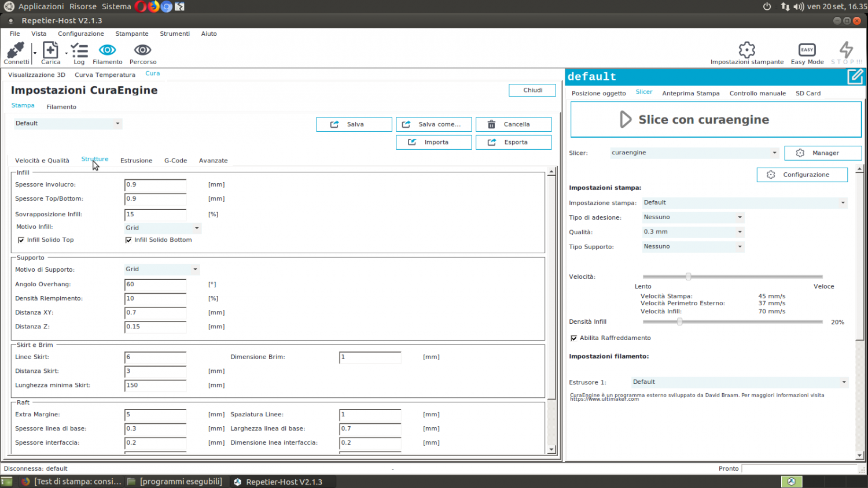Select the Avanzate tab
This screenshot has width=868, height=488.
(213, 161)
